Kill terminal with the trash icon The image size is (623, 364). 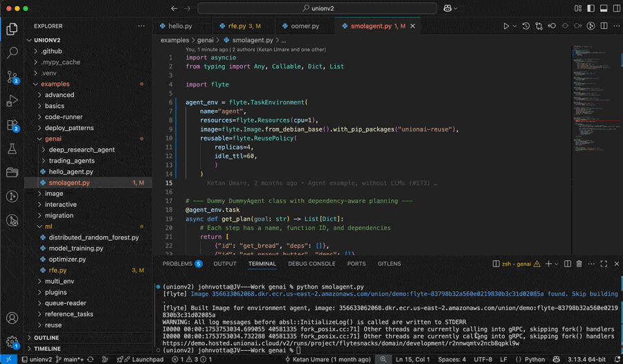coord(579,264)
